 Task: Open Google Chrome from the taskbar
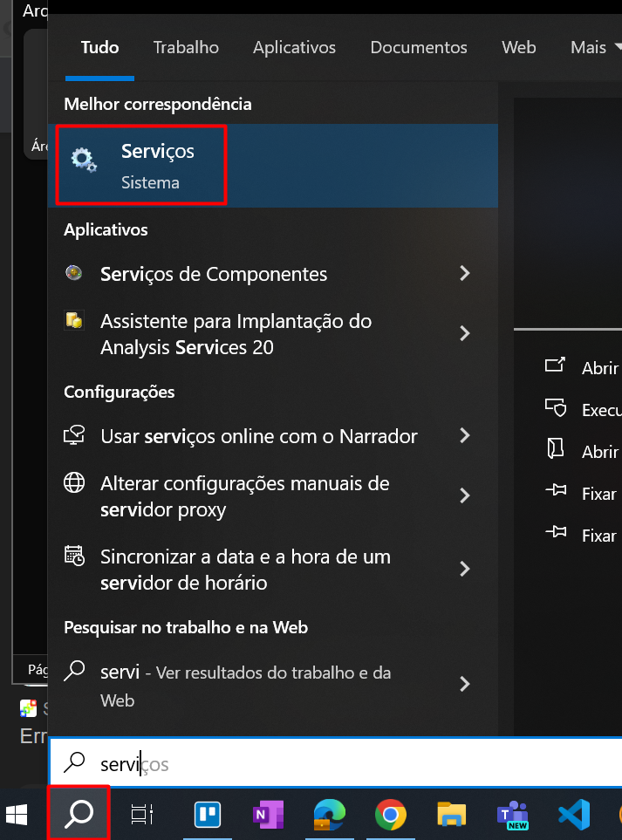pyautogui.click(x=390, y=815)
